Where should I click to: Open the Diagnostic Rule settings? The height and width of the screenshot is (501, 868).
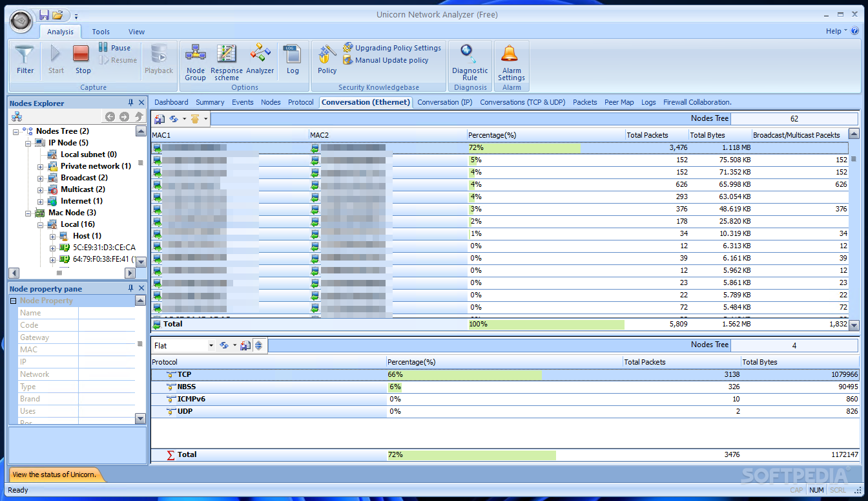(470, 62)
